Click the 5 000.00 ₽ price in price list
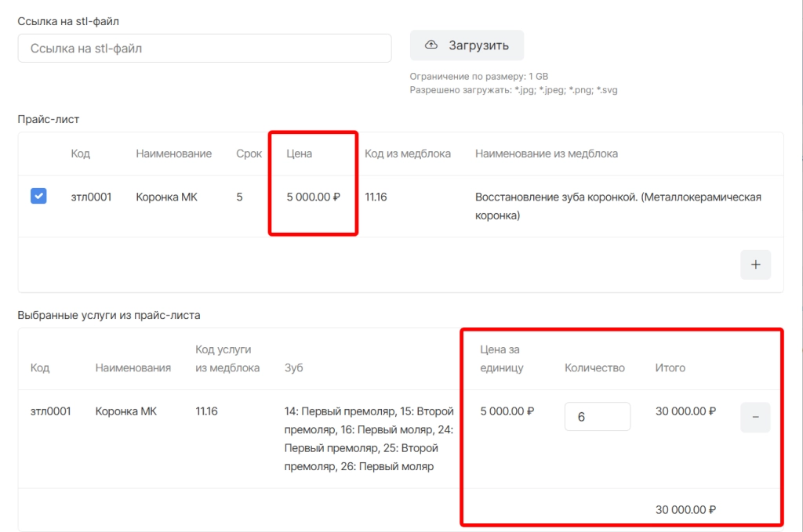This screenshot has width=803, height=532. tap(313, 197)
